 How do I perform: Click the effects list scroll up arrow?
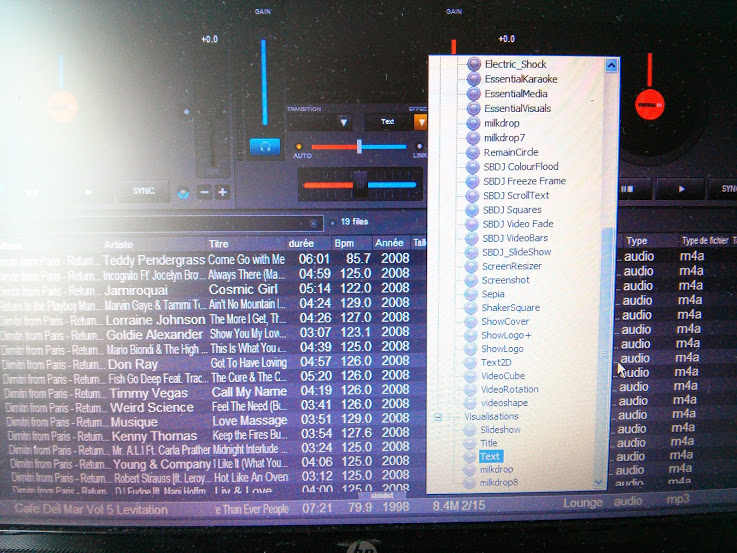(611, 65)
